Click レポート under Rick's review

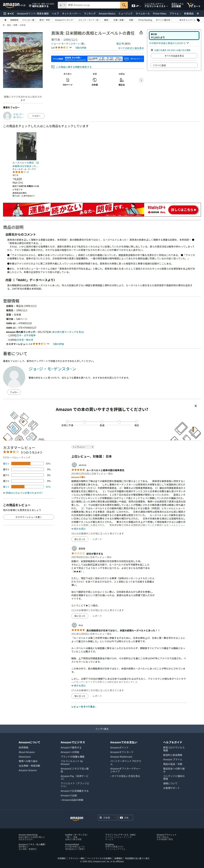pyautogui.click(x=97, y=696)
